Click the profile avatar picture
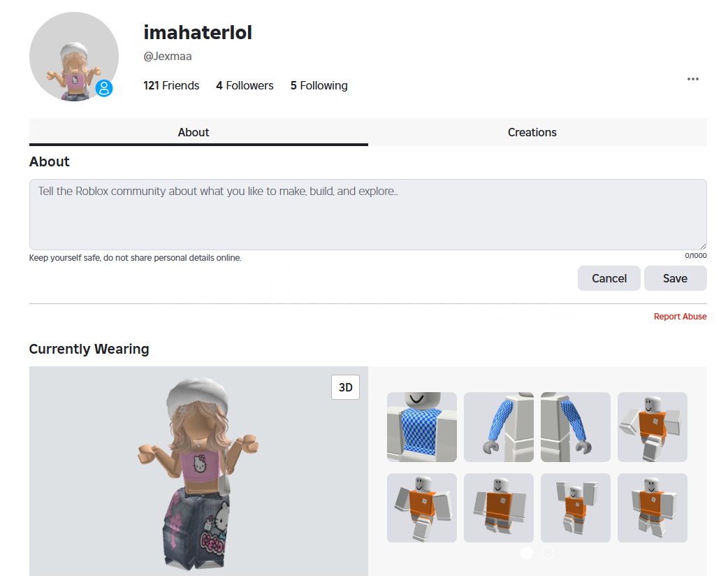This screenshot has height=583, width=728. pos(74,57)
